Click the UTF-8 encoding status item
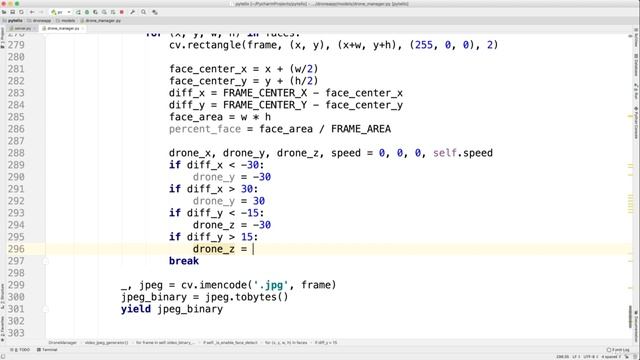The height and width of the screenshot is (360, 640). coord(590,357)
